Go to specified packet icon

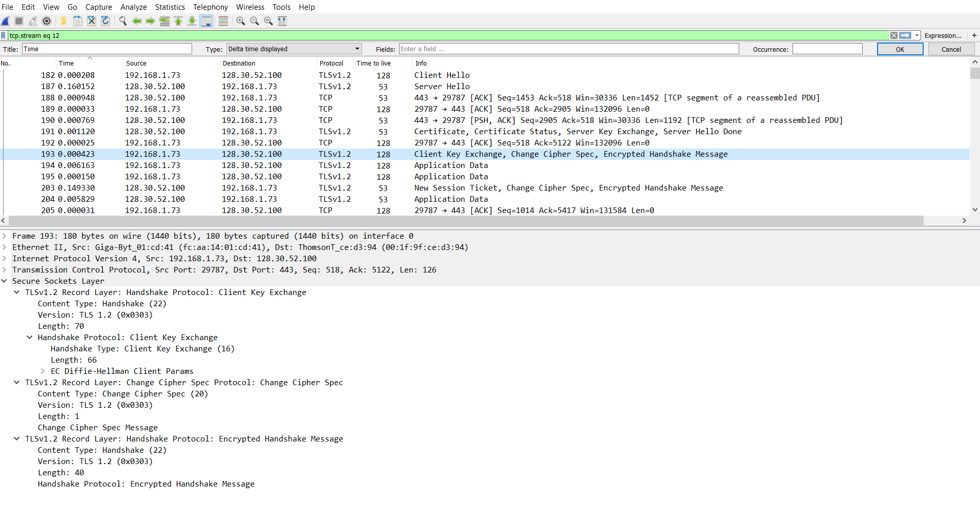(x=164, y=21)
